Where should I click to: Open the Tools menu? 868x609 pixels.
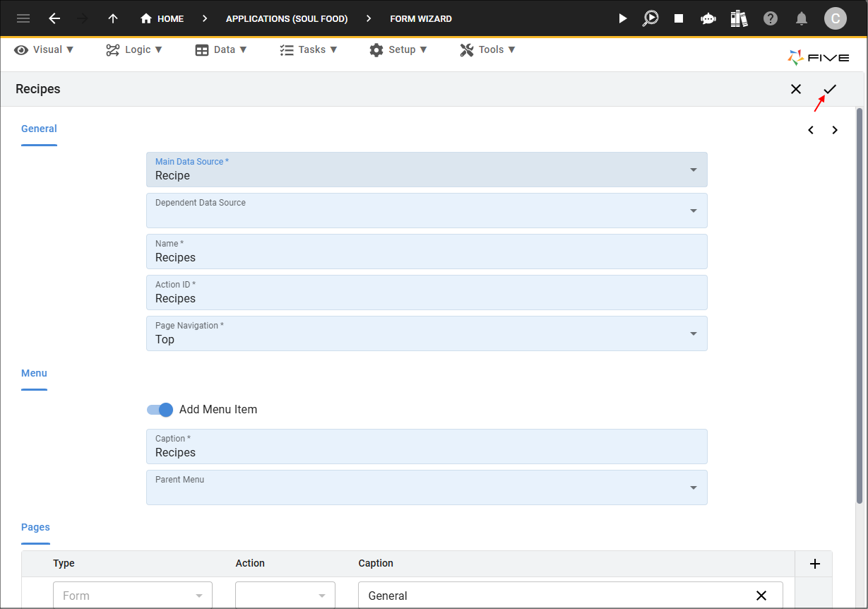click(487, 49)
